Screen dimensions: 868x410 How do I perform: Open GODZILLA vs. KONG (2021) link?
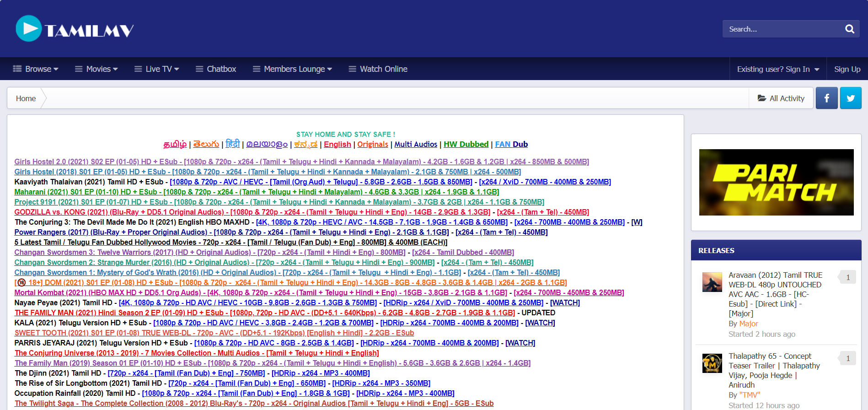click(252, 212)
